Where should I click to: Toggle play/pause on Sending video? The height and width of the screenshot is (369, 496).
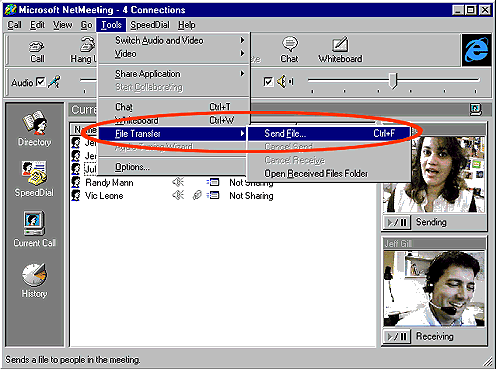pyautogui.click(x=396, y=222)
